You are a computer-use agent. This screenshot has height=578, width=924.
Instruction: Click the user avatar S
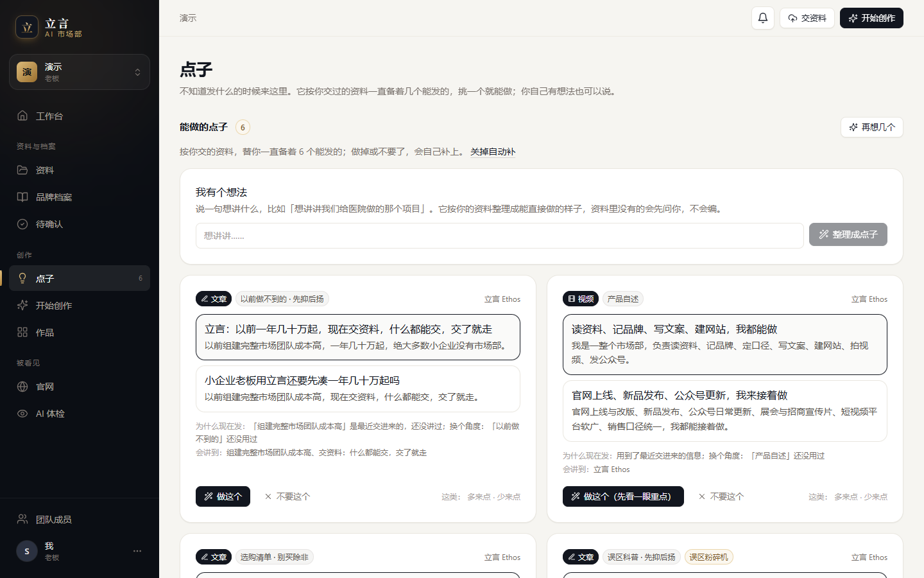pos(26,551)
